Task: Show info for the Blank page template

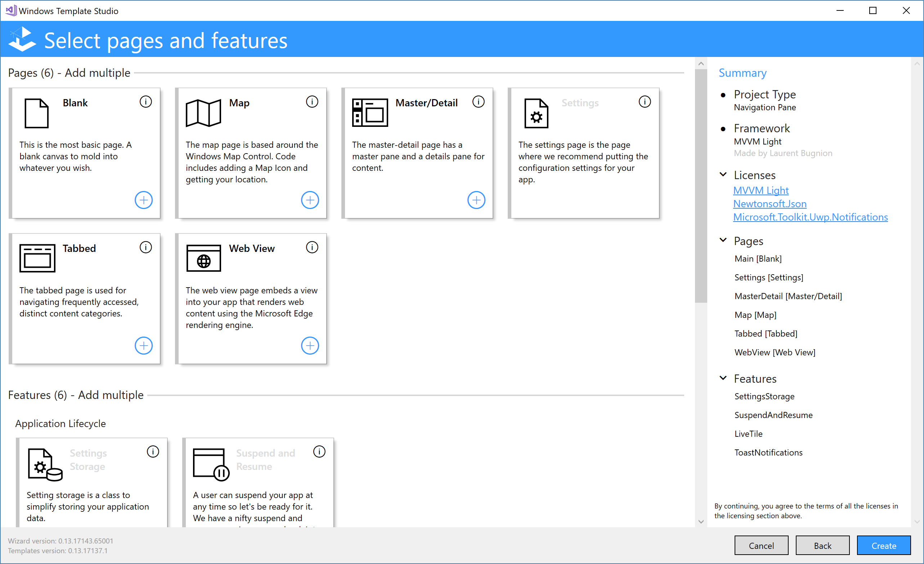Action: pos(146,102)
